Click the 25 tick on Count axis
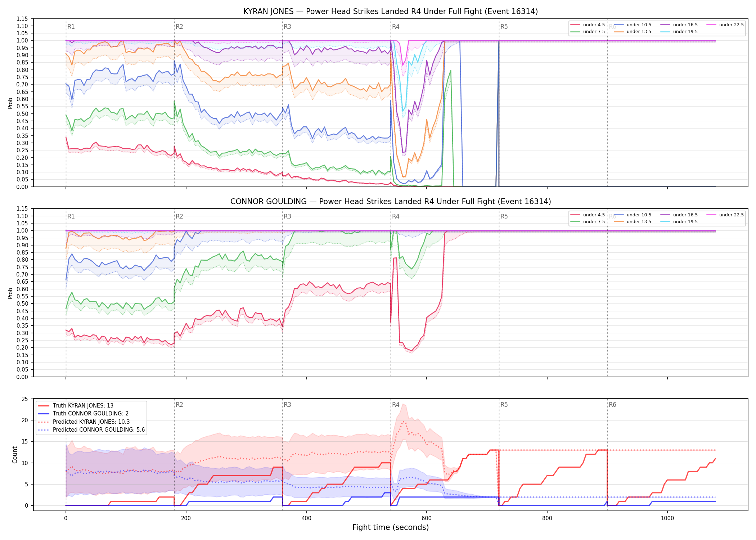 25,399
